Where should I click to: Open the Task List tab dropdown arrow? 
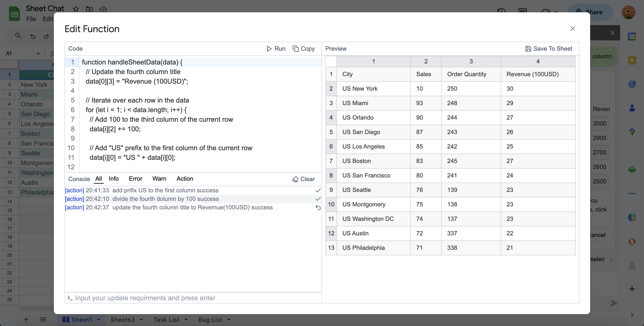tap(186, 319)
